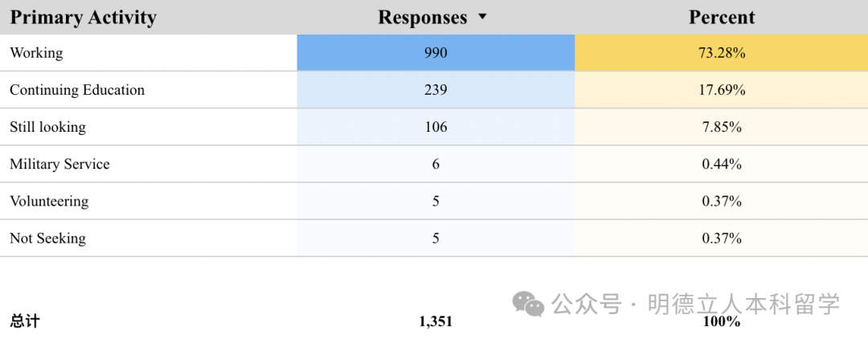The height and width of the screenshot is (339, 868).
Task: Click the 990 responses cell
Action: tap(436, 53)
